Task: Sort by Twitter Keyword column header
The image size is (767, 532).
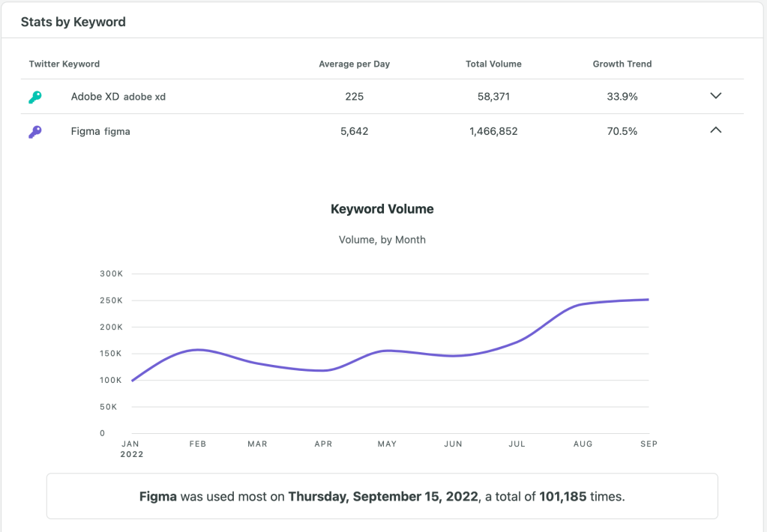Action: [x=64, y=64]
